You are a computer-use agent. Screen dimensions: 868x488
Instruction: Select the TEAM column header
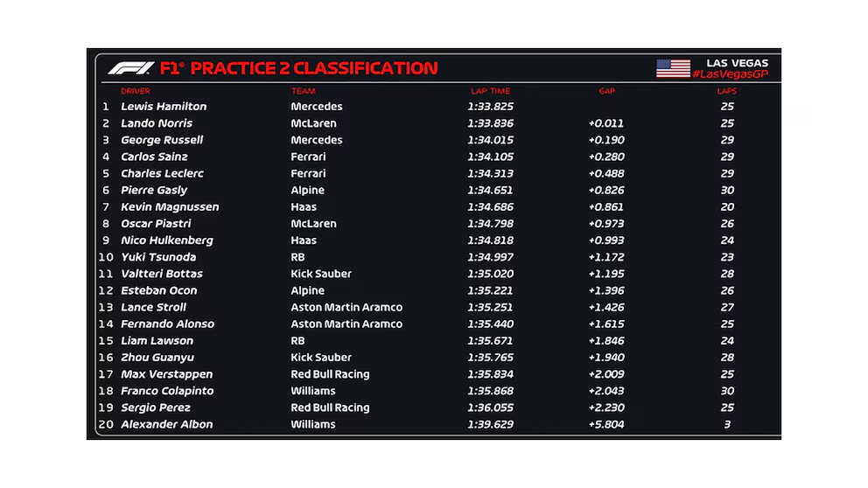[x=304, y=91]
